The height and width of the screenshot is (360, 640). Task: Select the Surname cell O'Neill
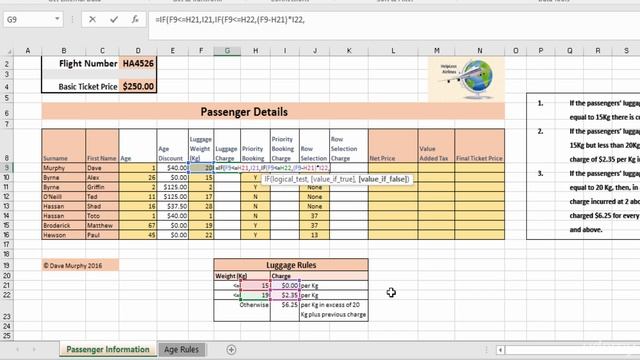click(x=64, y=197)
